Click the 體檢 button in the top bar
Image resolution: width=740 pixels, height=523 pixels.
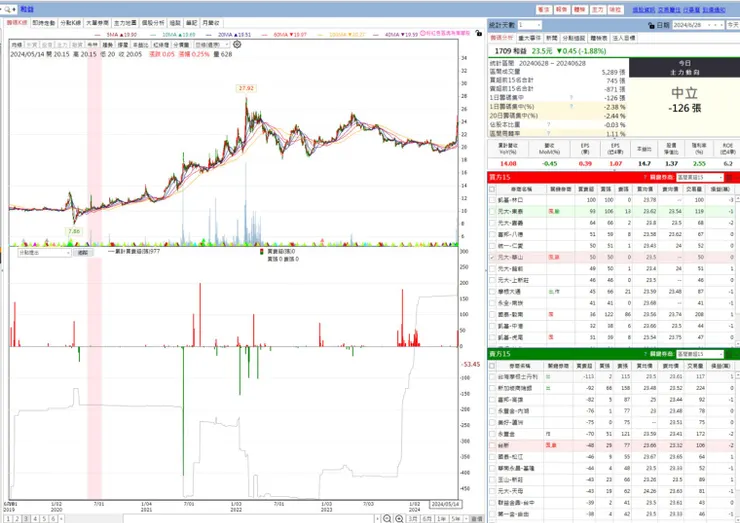(x=579, y=9)
